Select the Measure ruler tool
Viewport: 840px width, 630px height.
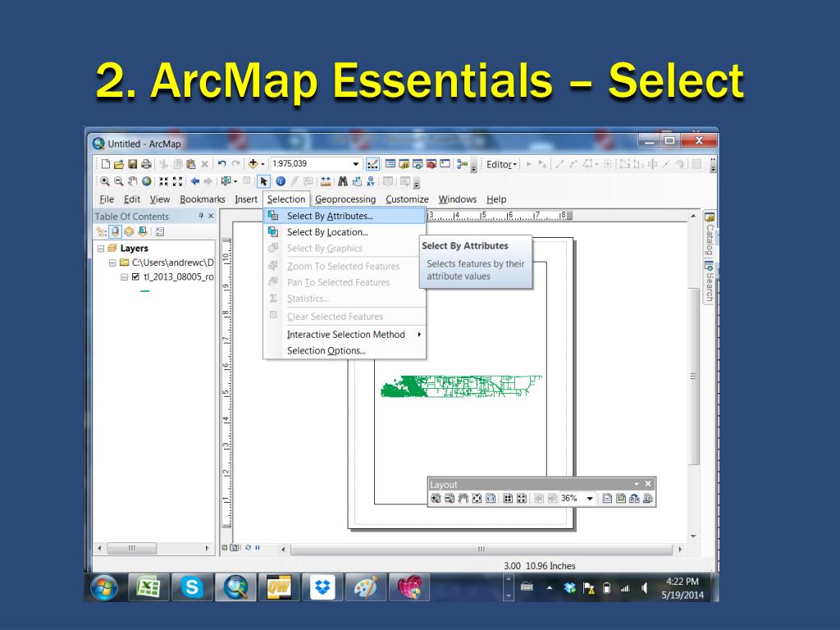[325, 181]
